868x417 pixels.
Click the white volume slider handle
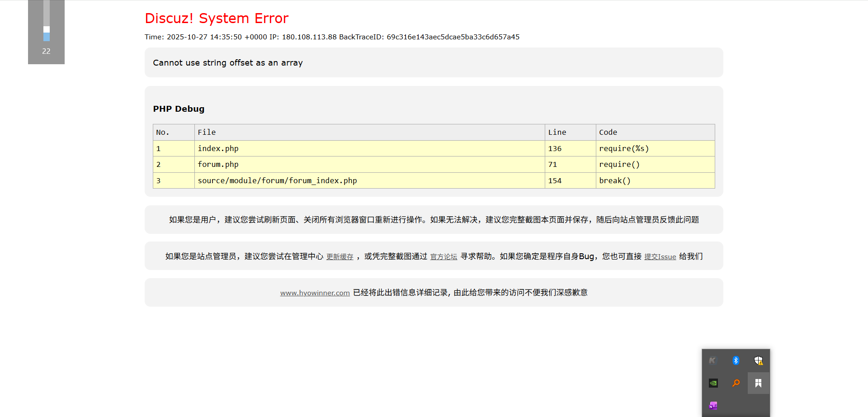(x=47, y=29)
